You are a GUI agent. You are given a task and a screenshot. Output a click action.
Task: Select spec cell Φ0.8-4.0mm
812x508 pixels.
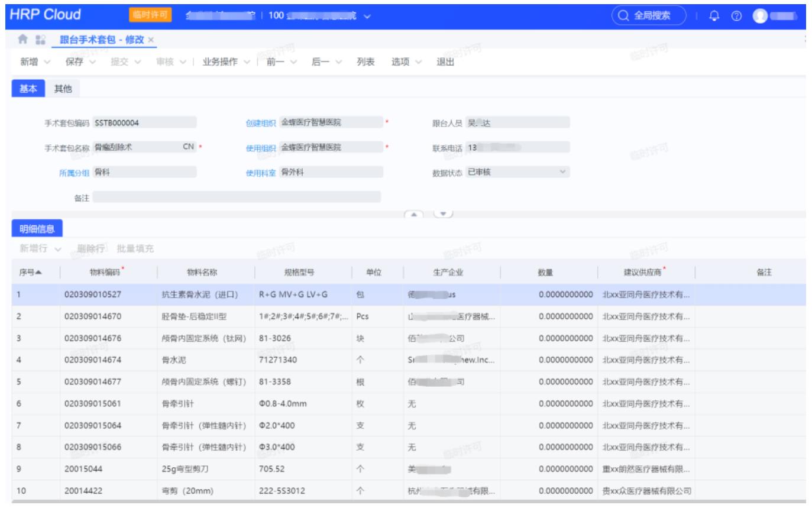pos(303,403)
